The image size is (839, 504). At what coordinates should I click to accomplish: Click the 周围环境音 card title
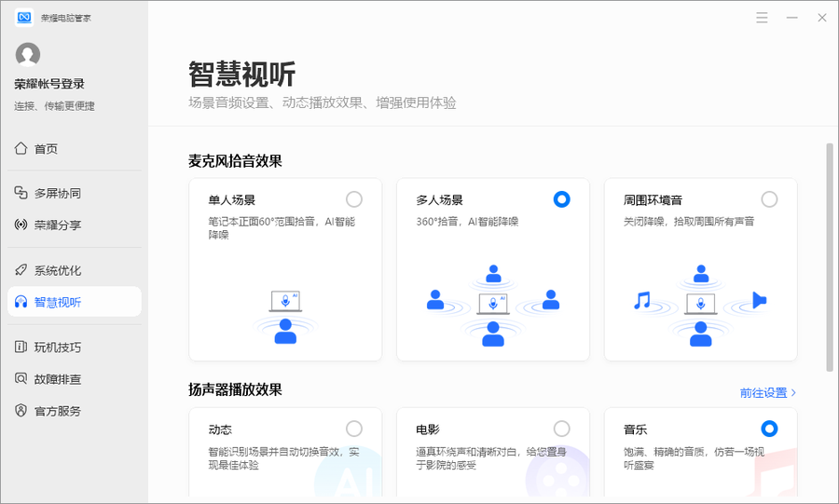point(653,200)
